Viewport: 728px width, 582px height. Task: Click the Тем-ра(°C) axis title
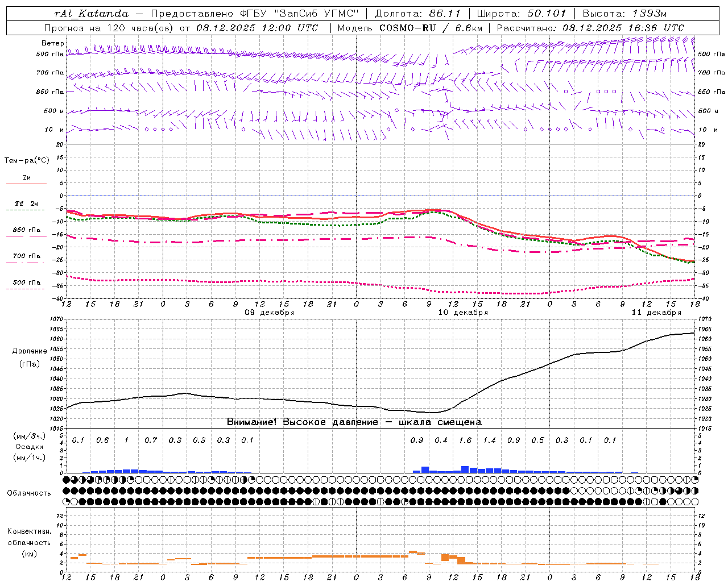(x=27, y=161)
